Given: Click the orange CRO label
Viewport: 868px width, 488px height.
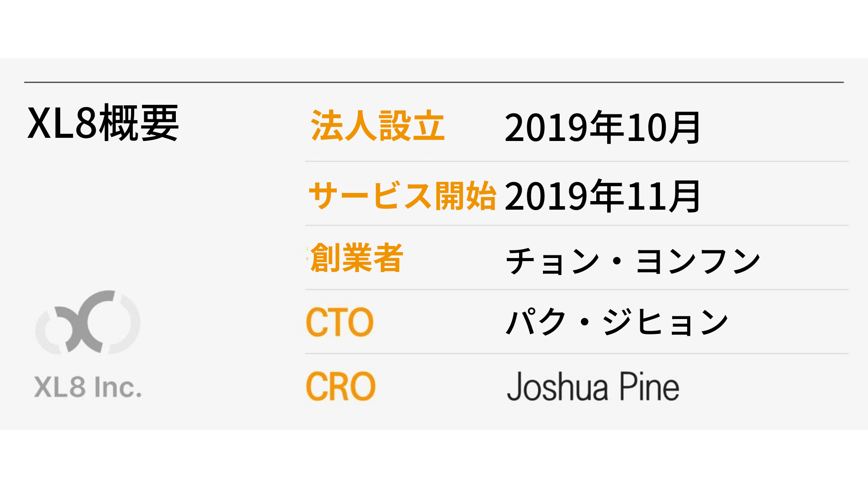Looking at the screenshot, I should point(341,387).
